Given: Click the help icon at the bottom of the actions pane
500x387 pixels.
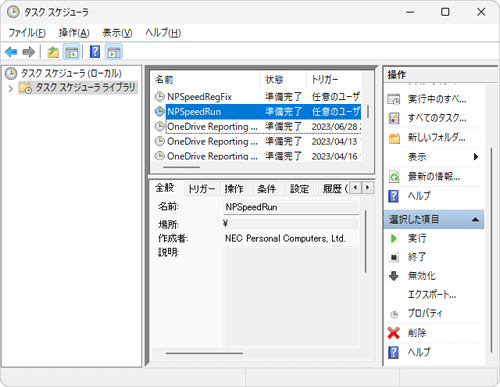Looking at the screenshot, I should (394, 352).
